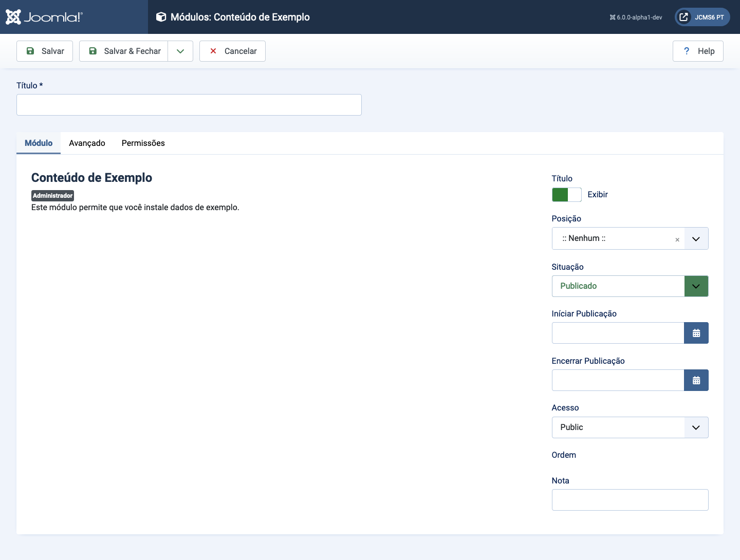Screen dimensions: 740x560
Task: Click the module cube icon in header
Action: [161, 17]
